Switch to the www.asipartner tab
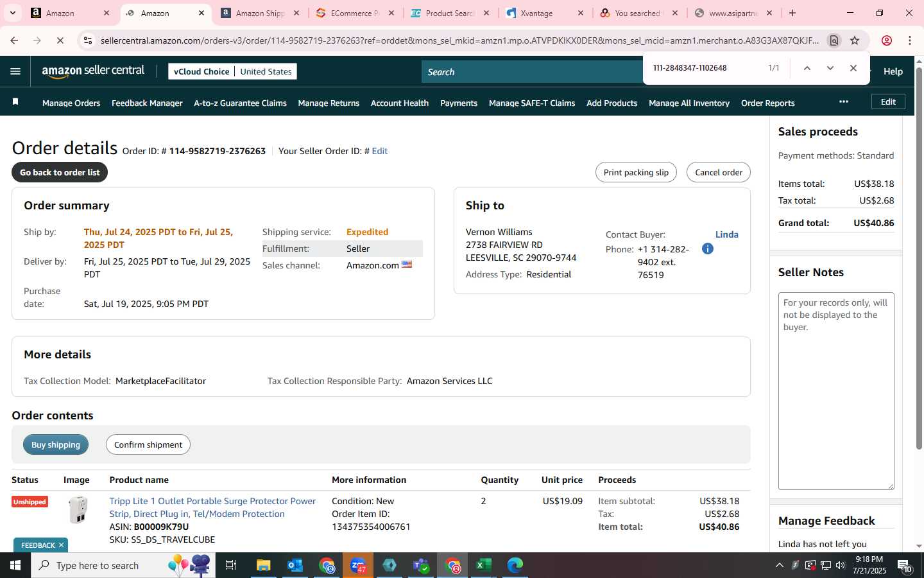This screenshot has width=924, height=578. pos(734,13)
